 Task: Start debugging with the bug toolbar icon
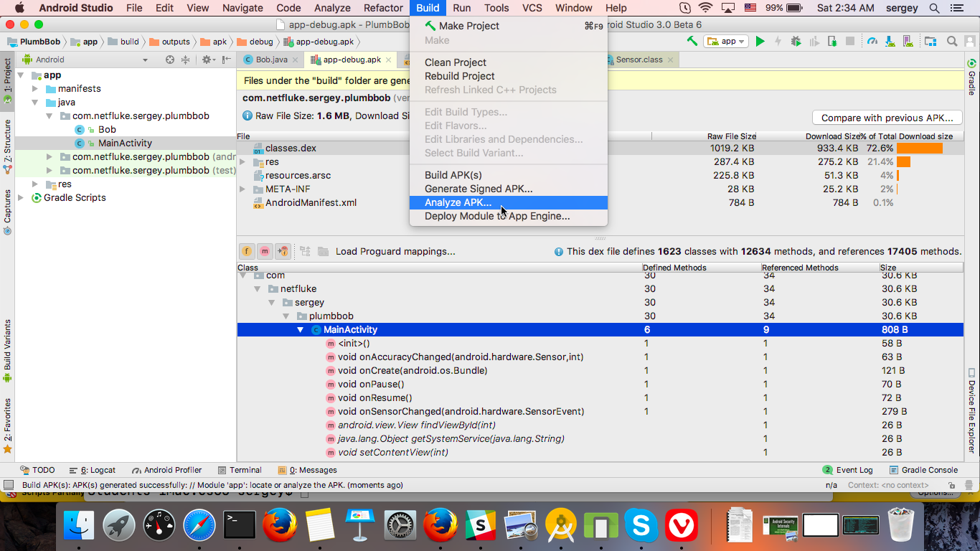coord(796,42)
